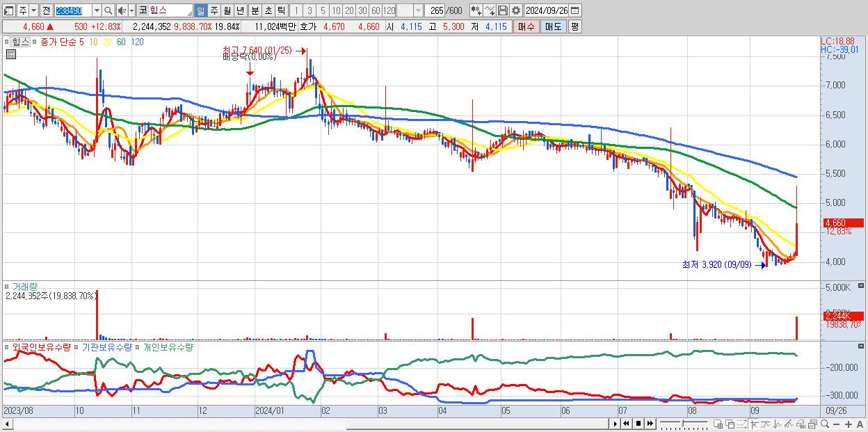Select yearly (년) chart period
868x432 pixels.
(241, 11)
